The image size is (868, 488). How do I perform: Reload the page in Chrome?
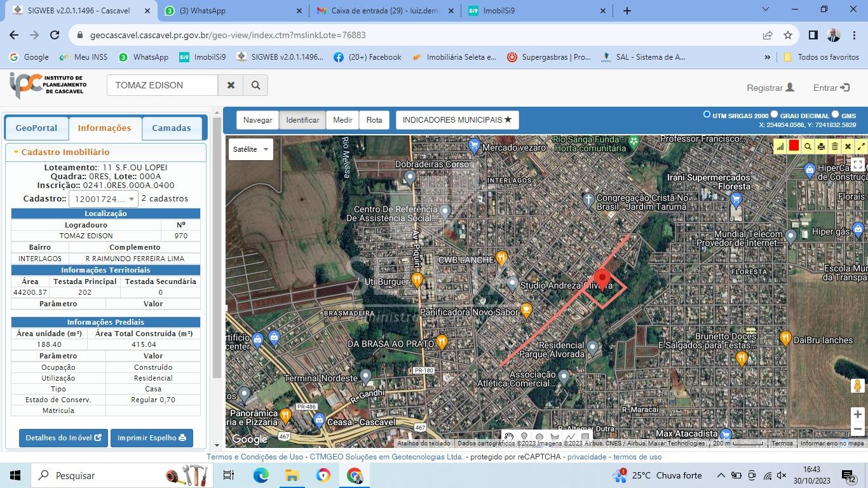(x=55, y=35)
